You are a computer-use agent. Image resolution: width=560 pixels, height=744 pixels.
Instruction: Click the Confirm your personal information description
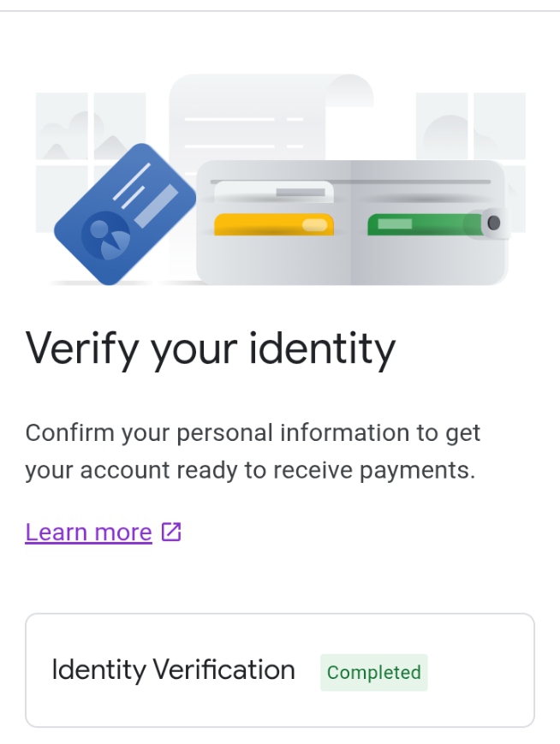[253, 432]
